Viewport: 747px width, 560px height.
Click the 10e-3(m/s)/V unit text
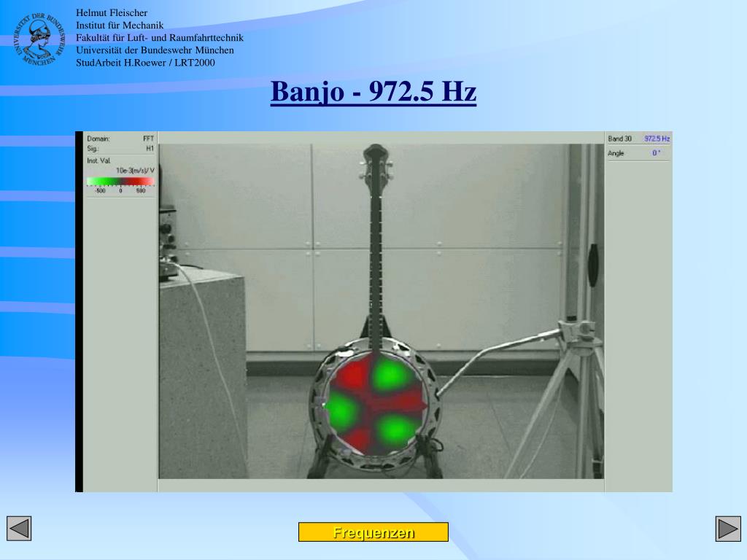pos(135,171)
